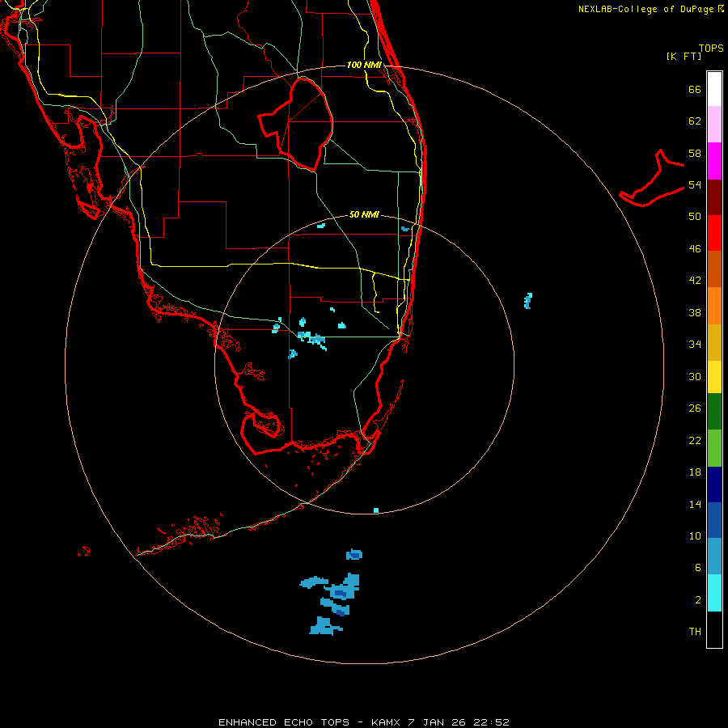
Task: Click the Lake Okeechobee outline
Action: click(296, 124)
